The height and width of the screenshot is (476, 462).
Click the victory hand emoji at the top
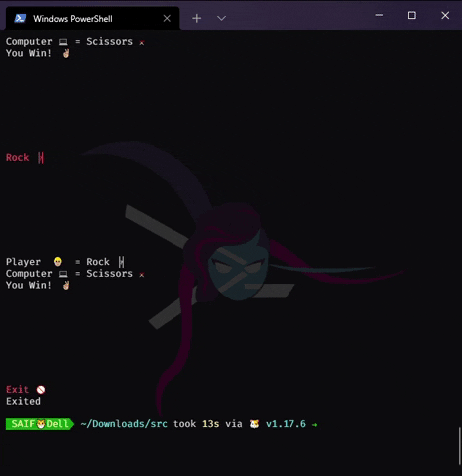[66, 53]
